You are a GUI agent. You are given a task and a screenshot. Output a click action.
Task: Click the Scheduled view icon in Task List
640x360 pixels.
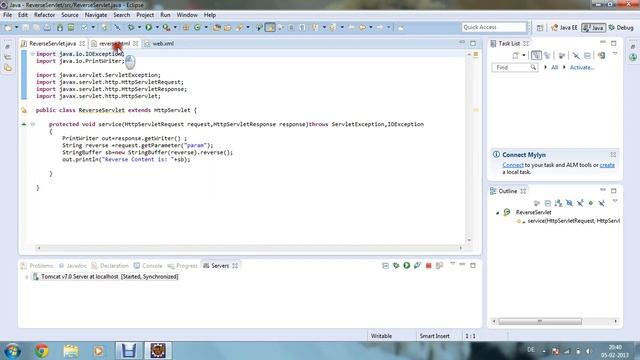[x=547, y=55]
